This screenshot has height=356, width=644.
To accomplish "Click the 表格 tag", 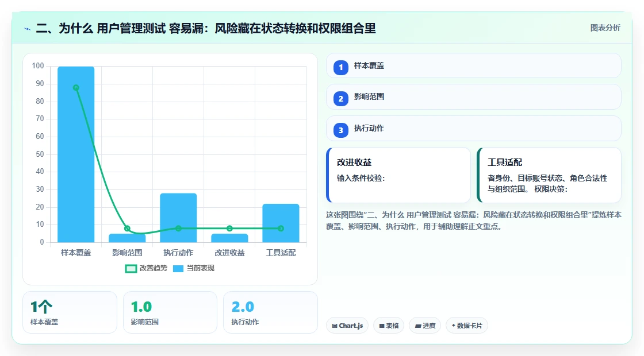I will pos(389,326).
